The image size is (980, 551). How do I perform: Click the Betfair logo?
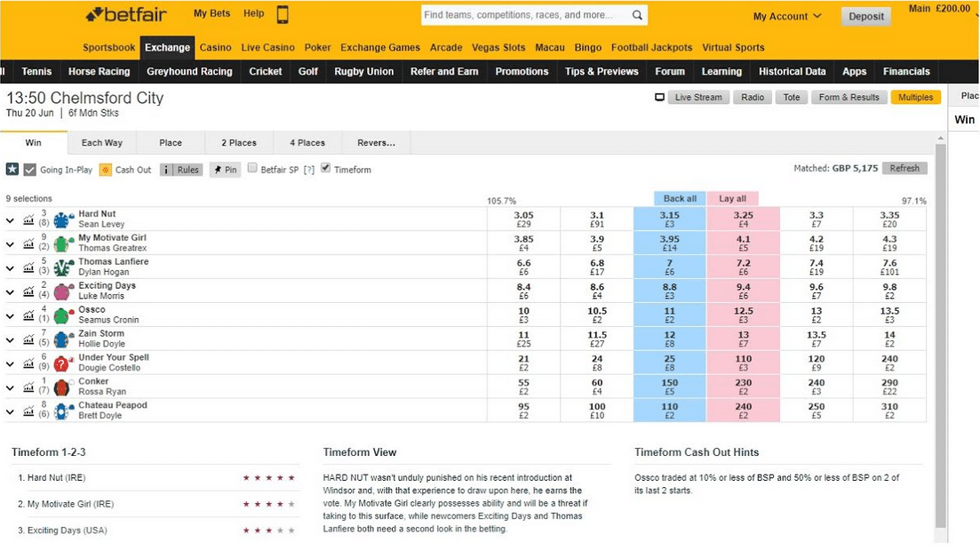[126, 14]
